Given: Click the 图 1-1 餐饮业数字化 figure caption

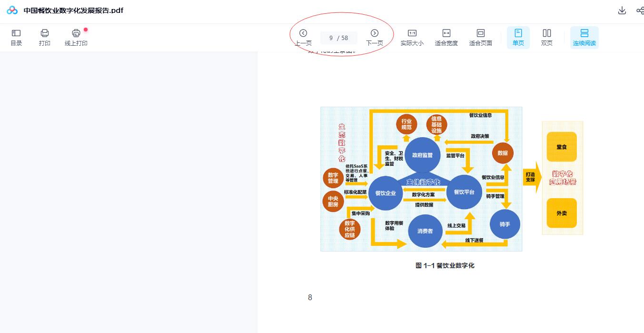Looking at the screenshot, I should pos(445,266).
